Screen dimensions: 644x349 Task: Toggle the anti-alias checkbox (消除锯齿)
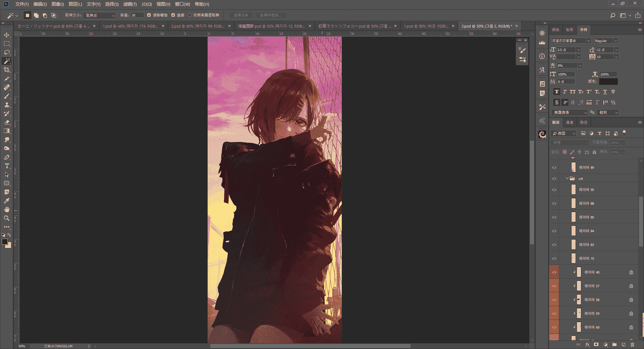149,15
